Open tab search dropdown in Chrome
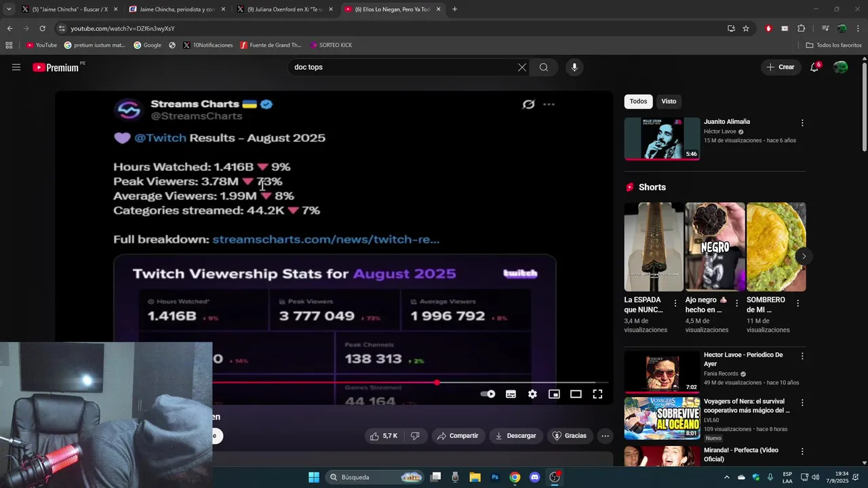Image resolution: width=868 pixels, height=488 pixels. point(9,9)
